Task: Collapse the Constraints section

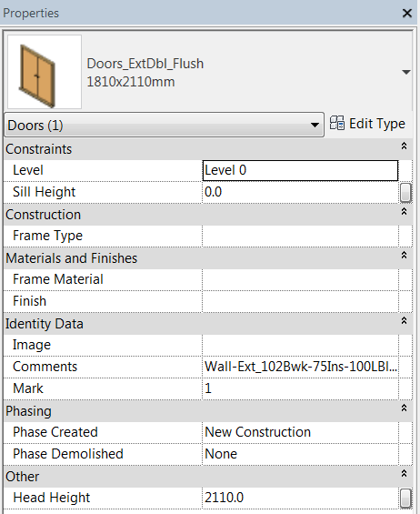Action: [404, 146]
